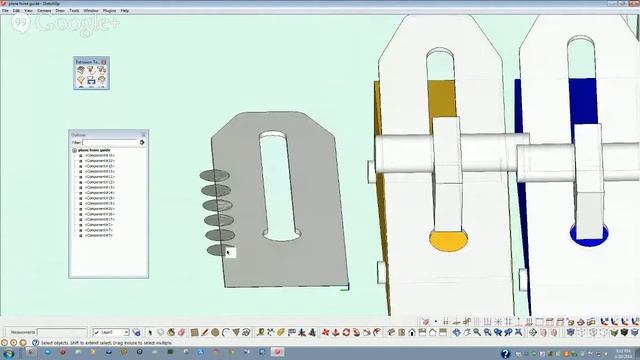Viewport: 640px width, 360px height.
Task: Activate the Offset tool
Action: coord(377,333)
